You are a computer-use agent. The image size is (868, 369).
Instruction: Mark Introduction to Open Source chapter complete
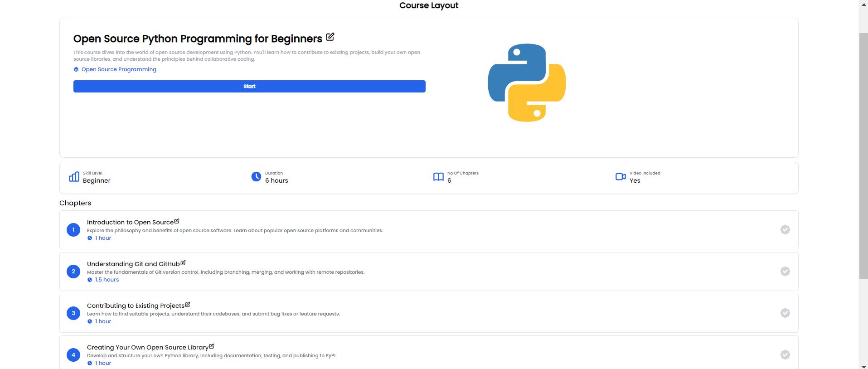click(x=785, y=230)
